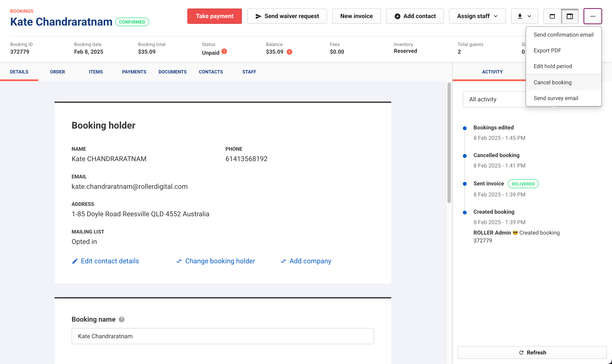Select the booking ID 372779 in header
Viewport: 612px width, 364px height.
pos(20,52)
